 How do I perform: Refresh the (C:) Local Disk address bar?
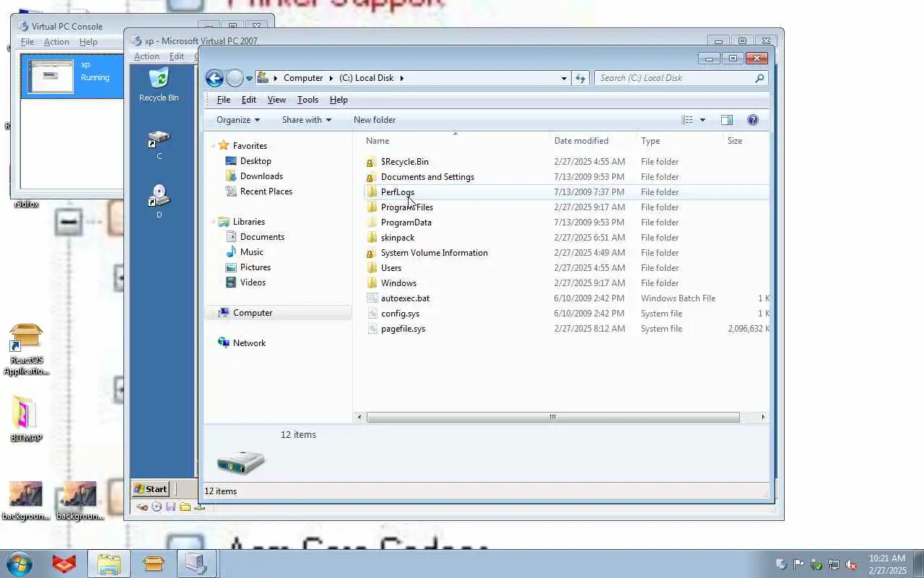[x=580, y=78]
